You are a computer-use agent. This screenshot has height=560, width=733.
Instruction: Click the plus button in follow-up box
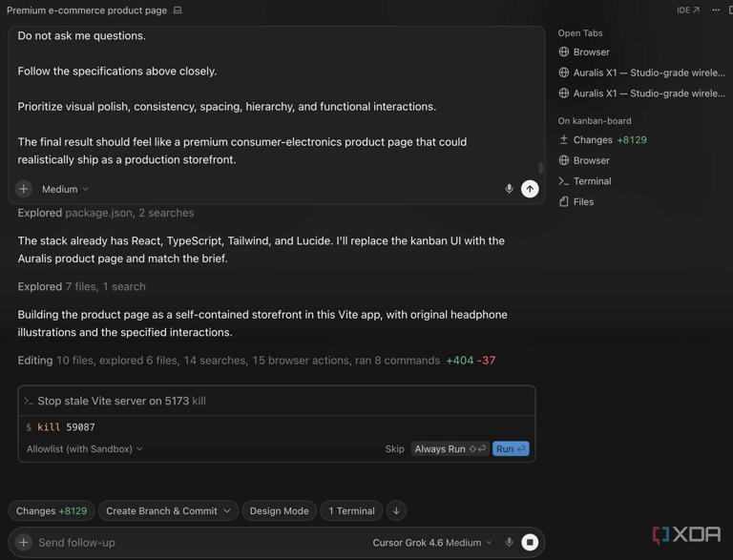(23, 542)
